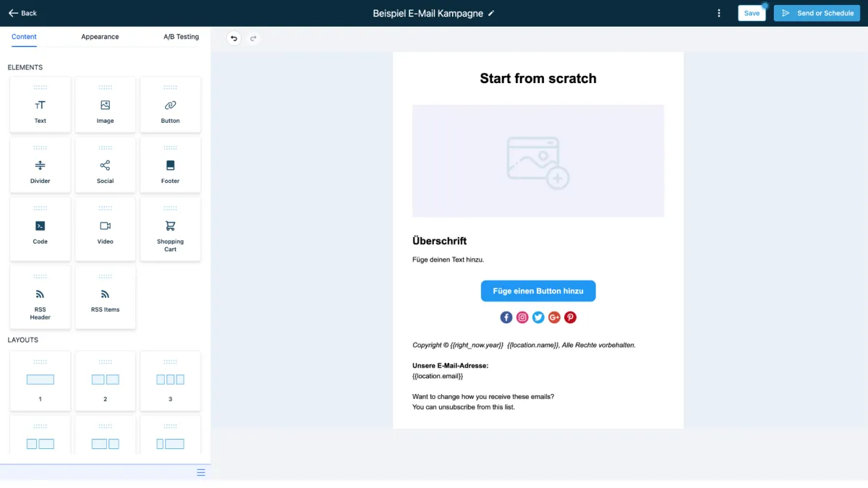Add a Text element
The height and width of the screenshot is (488, 868).
click(41, 105)
